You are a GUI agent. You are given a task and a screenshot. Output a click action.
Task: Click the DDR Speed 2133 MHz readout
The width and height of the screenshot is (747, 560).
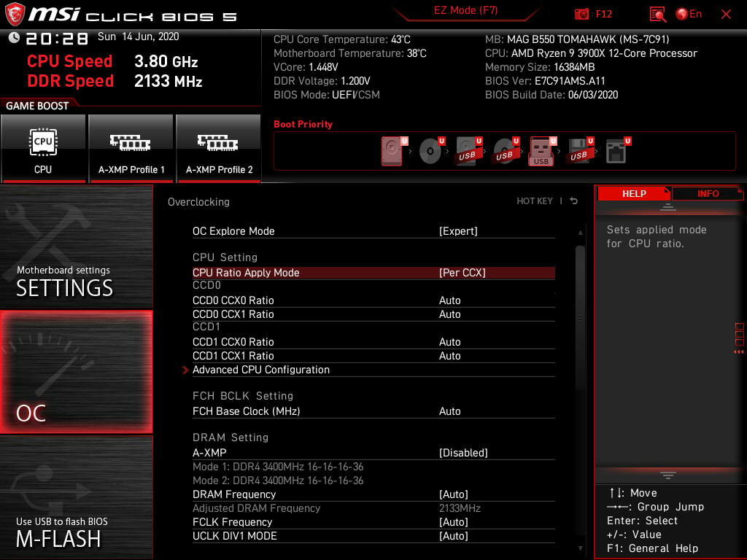(x=115, y=81)
